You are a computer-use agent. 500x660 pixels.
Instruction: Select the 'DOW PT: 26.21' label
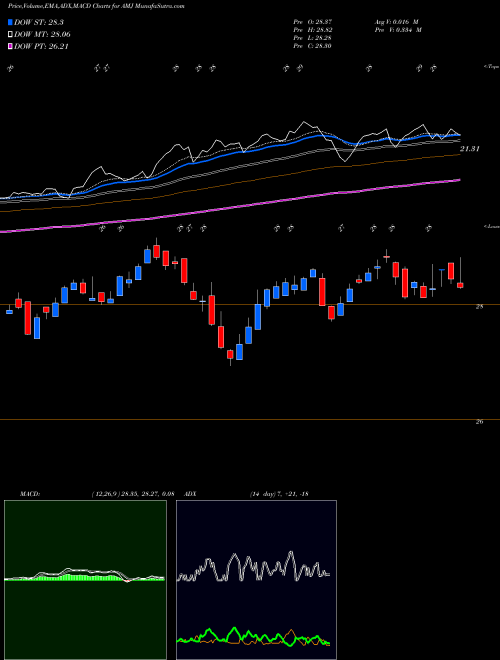41,46
